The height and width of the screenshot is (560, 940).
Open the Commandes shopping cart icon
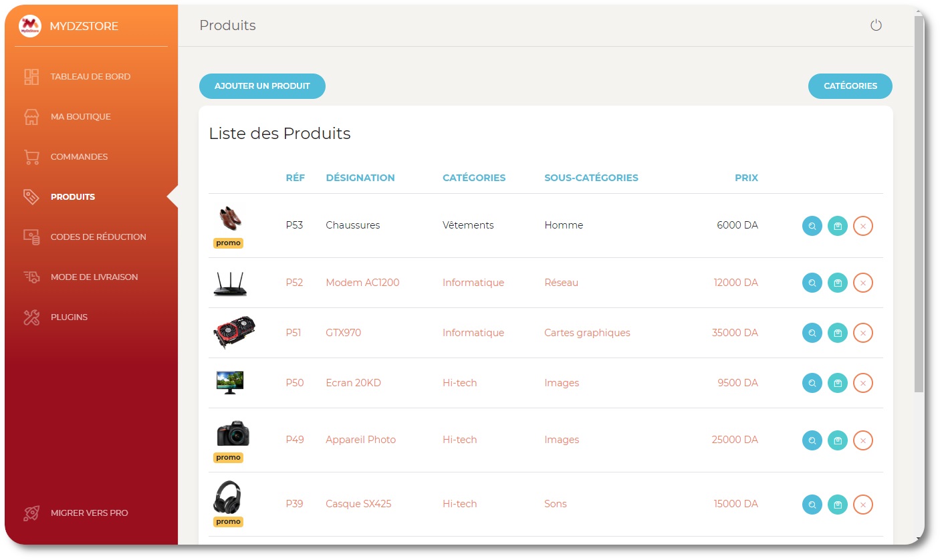coord(31,157)
